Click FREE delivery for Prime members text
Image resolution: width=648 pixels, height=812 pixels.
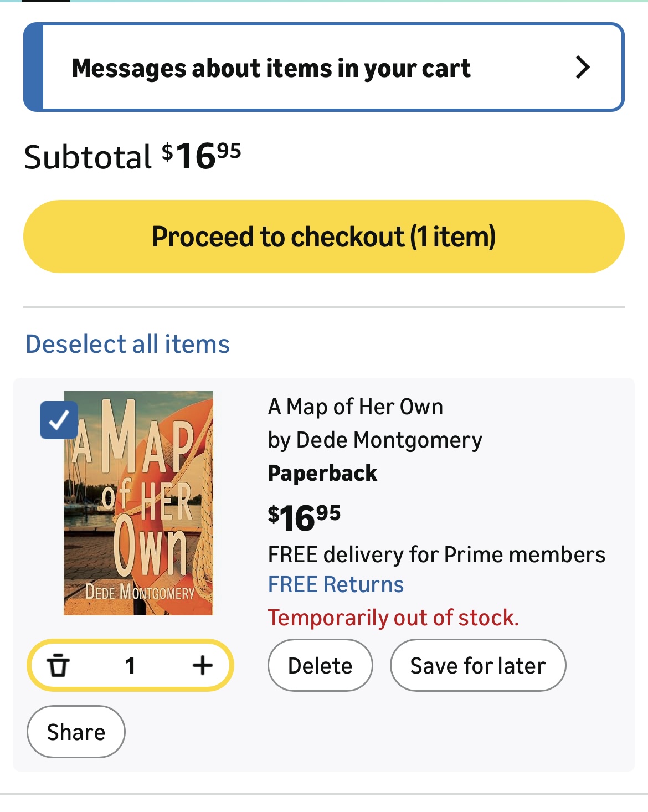(x=437, y=553)
